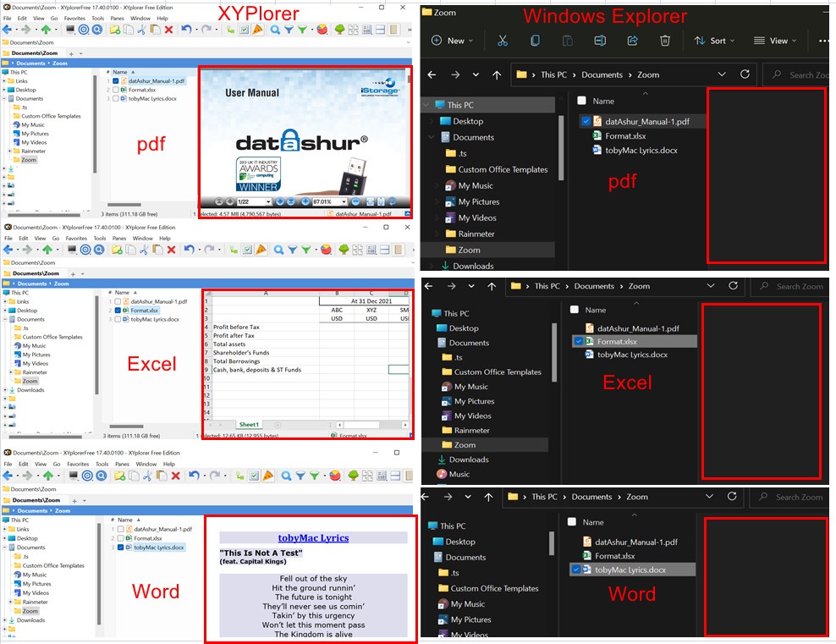Open the Sort dropdown in top Windows Explorer
The image size is (836, 644).
point(714,41)
